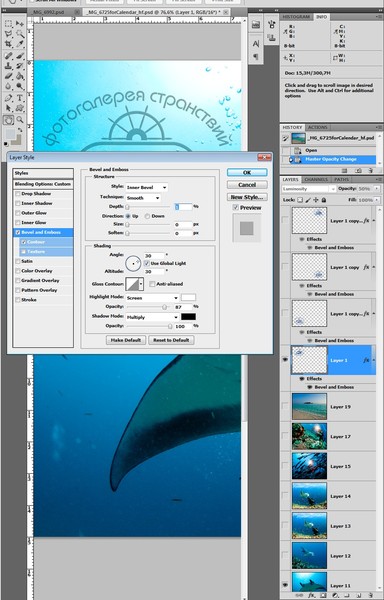Open the Gloss Contour picker arrow
Viewport: 384px width, 600px height.
[142, 284]
